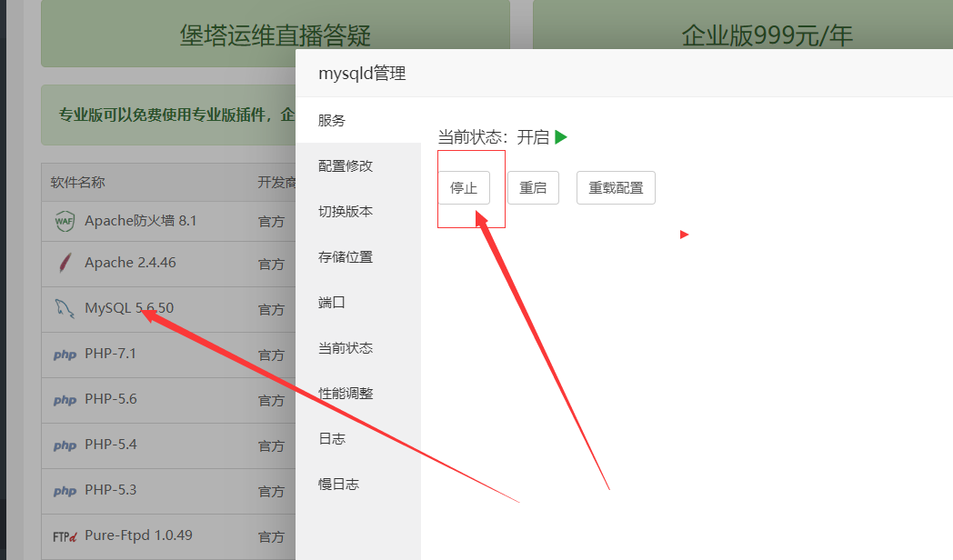Click the Pure-Ftpd FTPd icon
The width and height of the screenshot is (953, 560).
coord(65,537)
